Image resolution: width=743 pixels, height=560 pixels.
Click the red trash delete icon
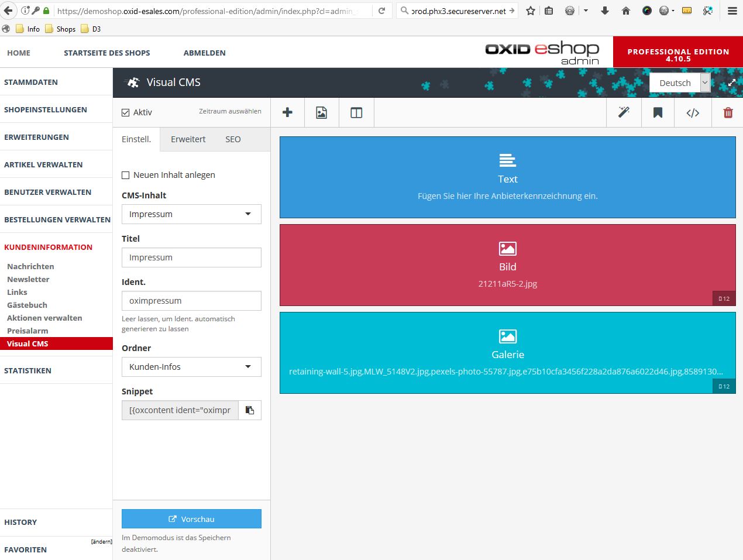[728, 112]
